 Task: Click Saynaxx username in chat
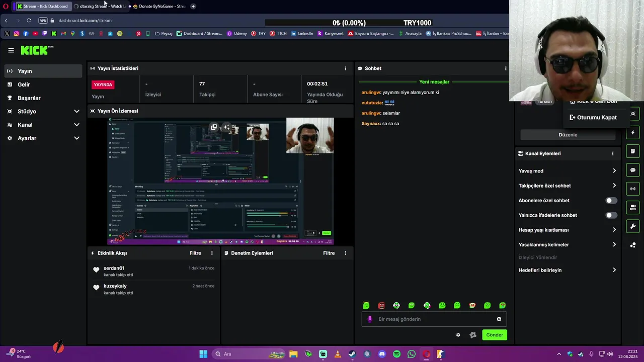pos(371,123)
